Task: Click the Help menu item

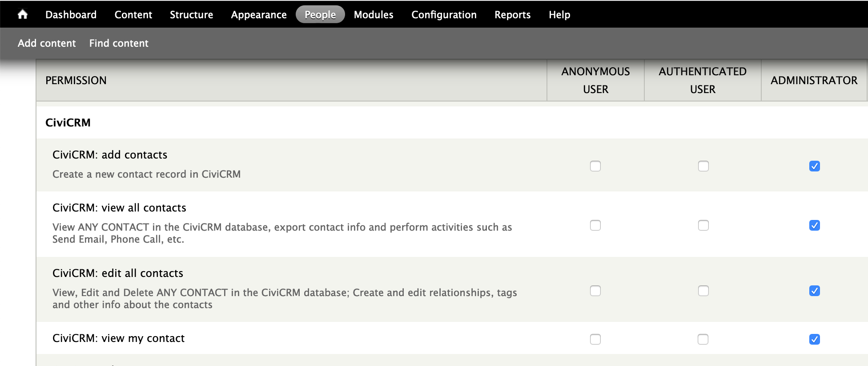Action: (x=559, y=15)
